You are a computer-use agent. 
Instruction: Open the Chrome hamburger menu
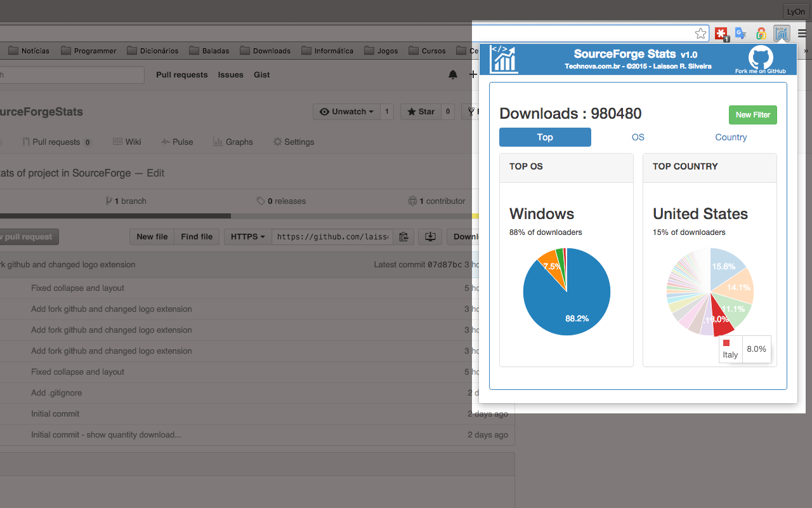[x=801, y=34]
